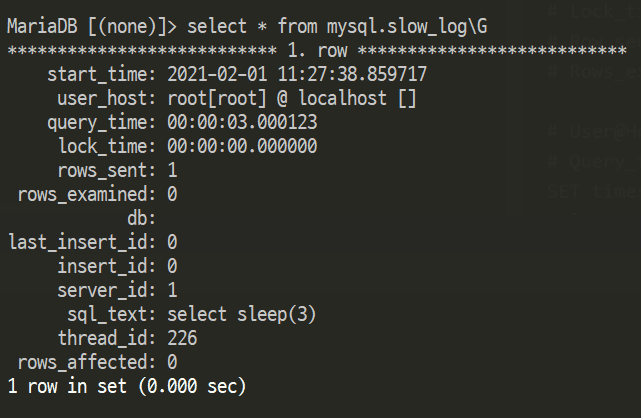Click the MariaDB [(none)]> prompt
This screenshot has width=641, height=418.
(x=89, y=26)
